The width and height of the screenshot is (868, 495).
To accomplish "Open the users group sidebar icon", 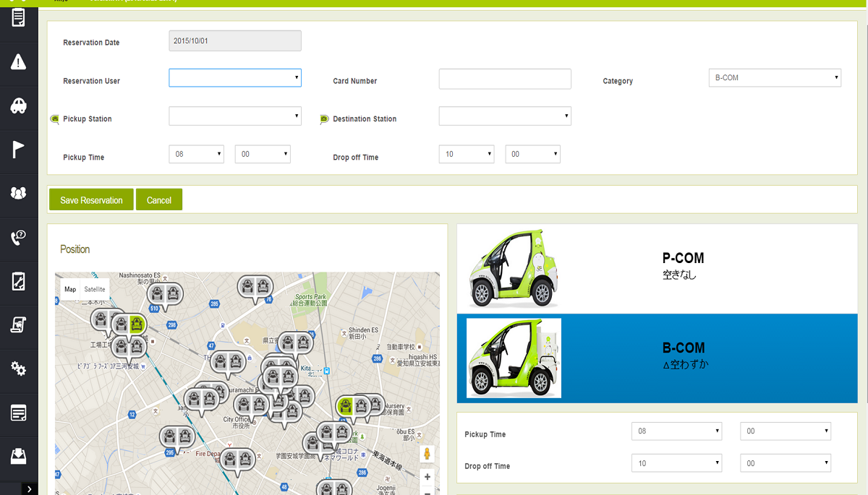I will coord(19,193).
